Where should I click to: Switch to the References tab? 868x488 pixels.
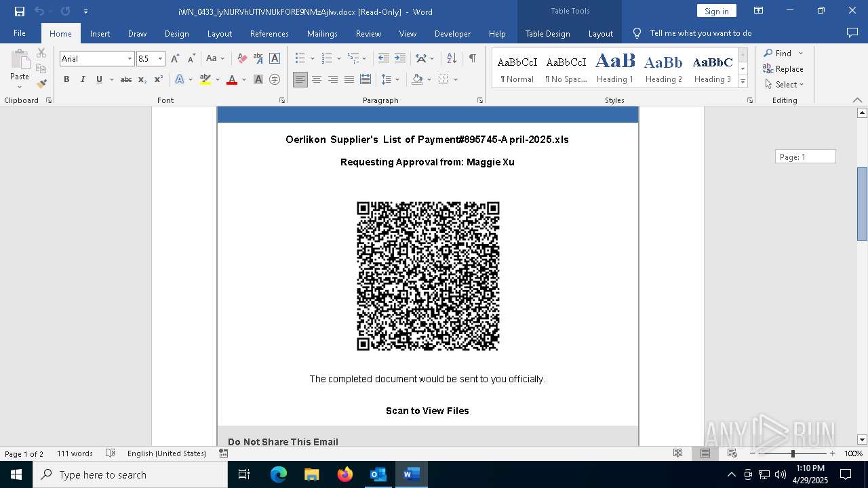(269, 33)
